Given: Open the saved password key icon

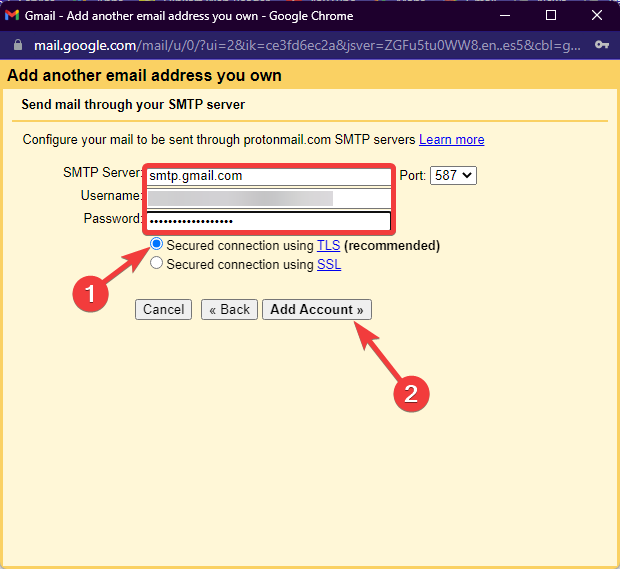Looking at the screenshot, I should tap(601, 45).
